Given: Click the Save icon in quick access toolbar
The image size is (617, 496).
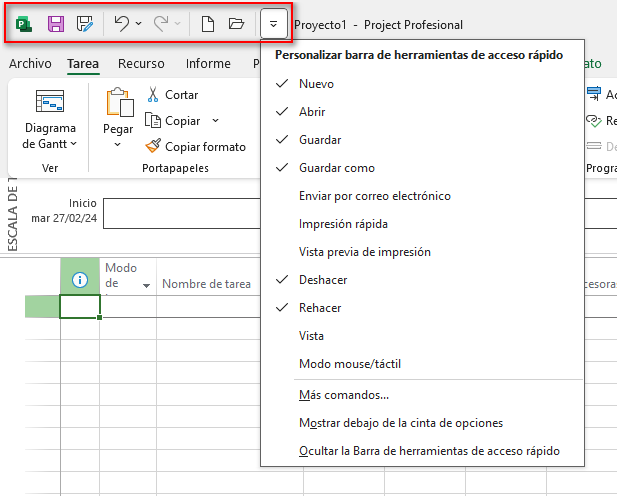Looking at the screenshot, I should click(x=56, y=23).
